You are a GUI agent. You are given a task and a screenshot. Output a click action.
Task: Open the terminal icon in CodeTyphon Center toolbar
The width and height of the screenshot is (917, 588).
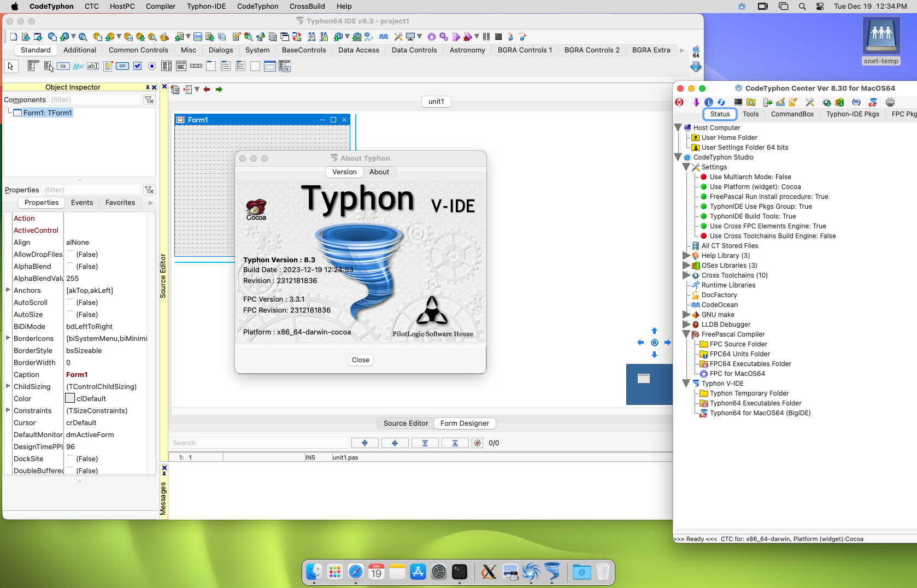738,102
